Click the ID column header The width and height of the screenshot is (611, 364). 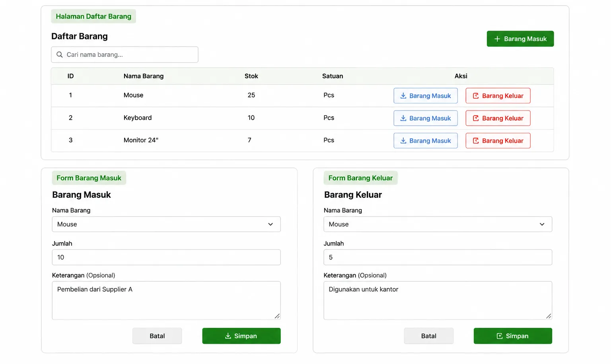[x=70, y=76]
